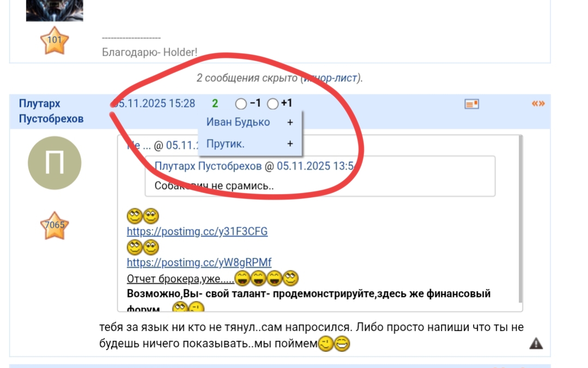
Task: Select the +1 vote radio button
Action: click(272, 104)
